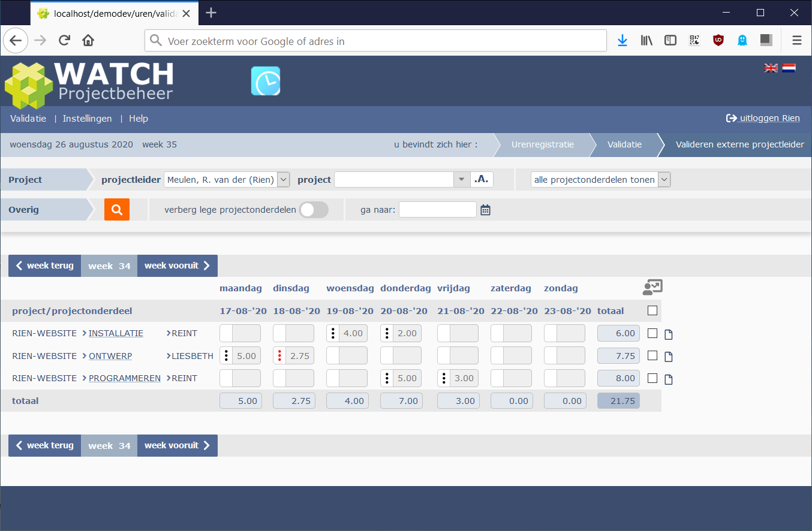Viewport: 812px width, 531px height.
Task: Click dots menu on INSTALLATIE woensdag 4.00
Action: (333, 333)
